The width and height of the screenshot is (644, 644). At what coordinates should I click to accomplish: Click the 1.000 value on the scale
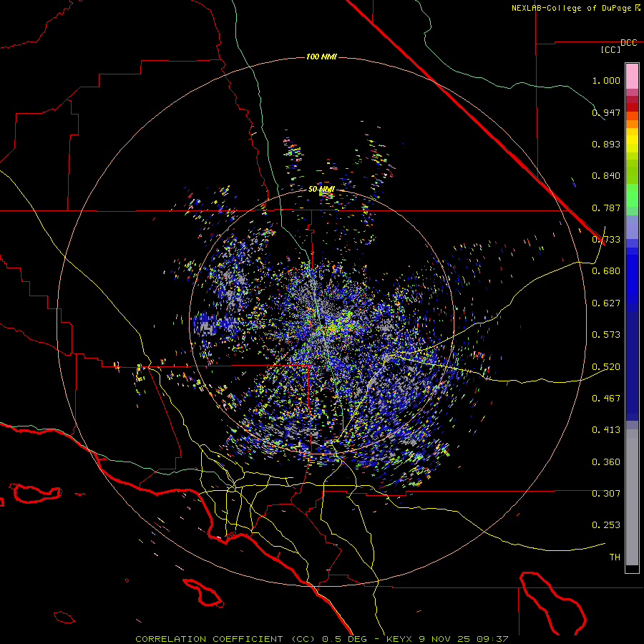coord(606,80)
